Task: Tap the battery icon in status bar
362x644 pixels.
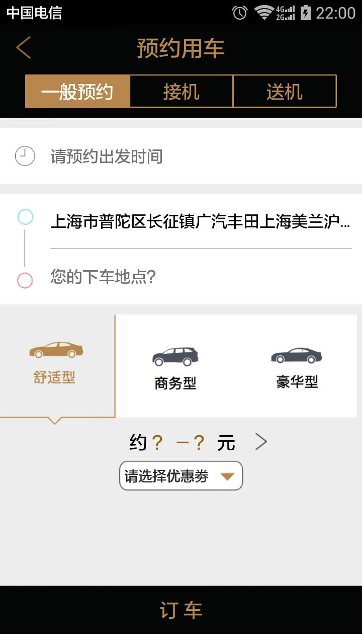Action: 305,13
